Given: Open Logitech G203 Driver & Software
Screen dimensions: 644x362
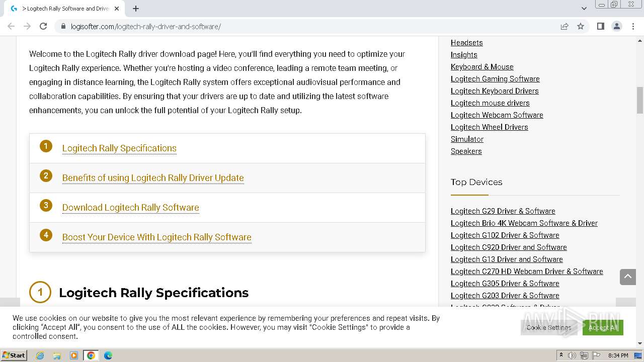Looking at the screenshot, I should point(505,296).
